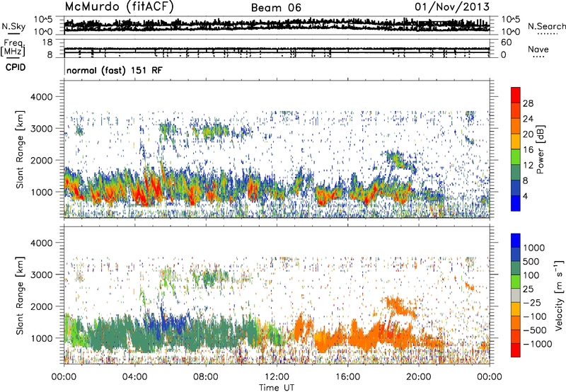566x392 pixels.
Task: Click the -1000 label on velocity colorbar
Action: tap(537, 344)
